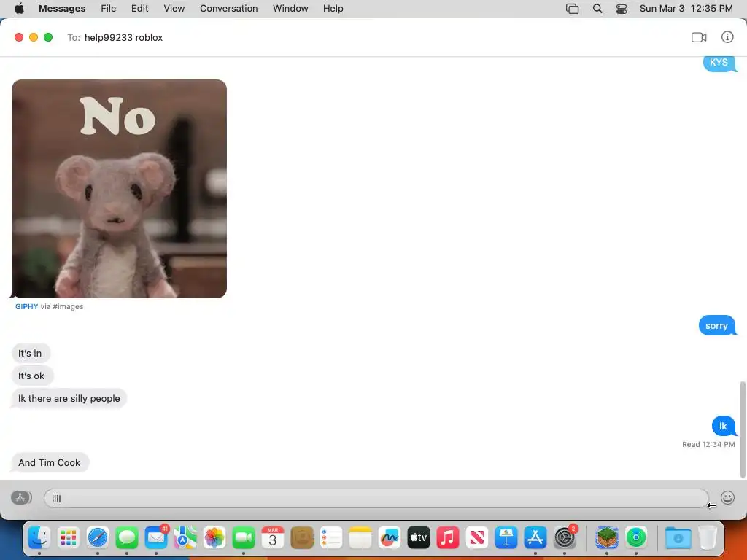The height and width of the screenshot is (560, 747).
Task: Click the "It's in" message bubble
Action: click(x=30, y=354)
